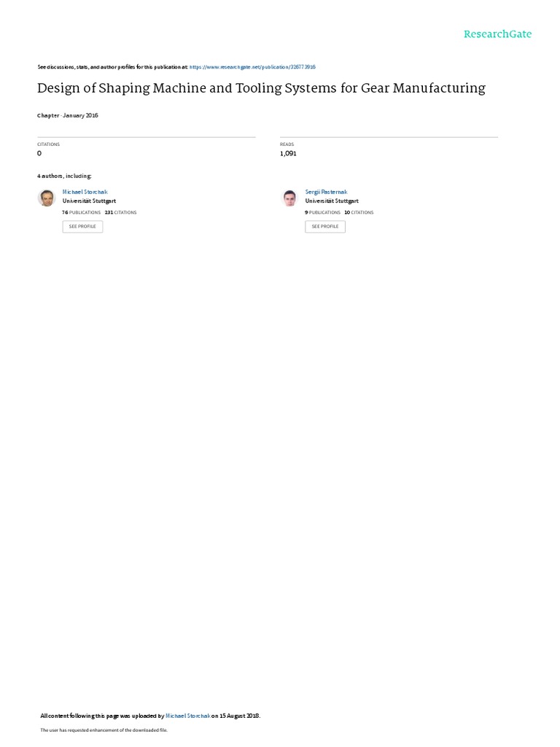Screen dimensions: 560x747
Task: Open the researchgate.net publication URL link
Action: click(252, 67)
